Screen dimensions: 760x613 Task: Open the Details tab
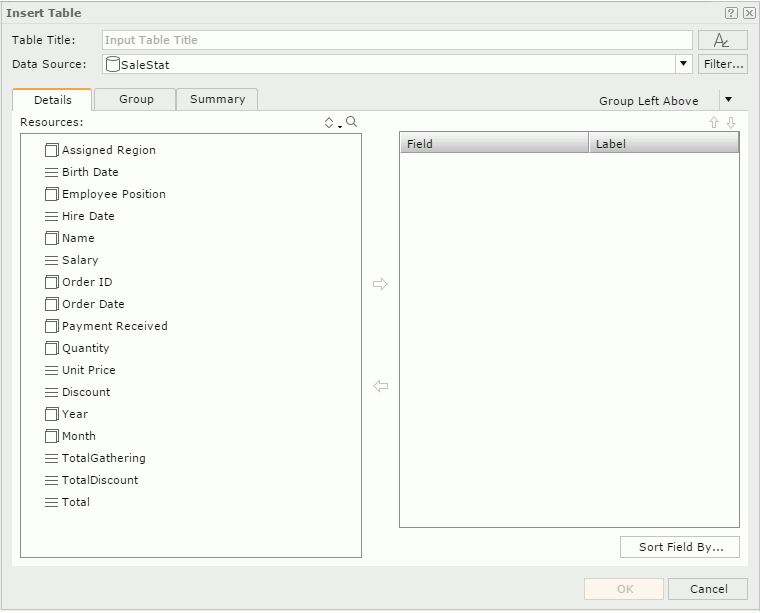coord(52,100)
